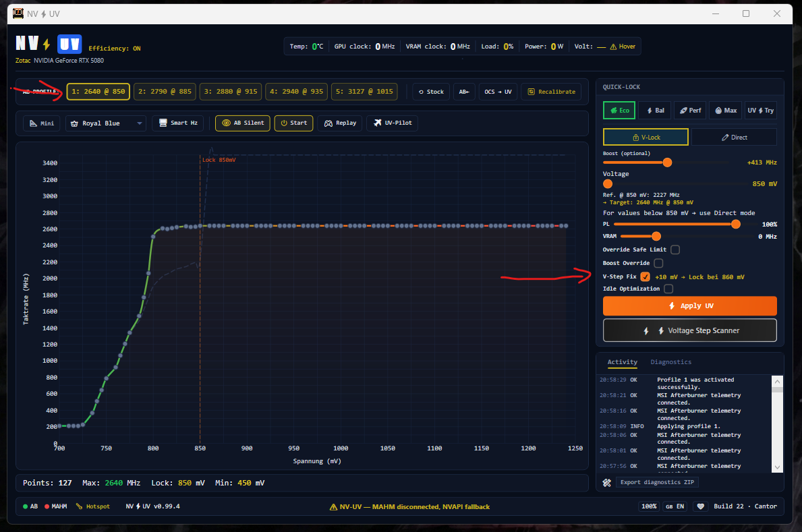Activate profile 4: 2940 @ 935
802x532 pixels.
click(297, 92)
